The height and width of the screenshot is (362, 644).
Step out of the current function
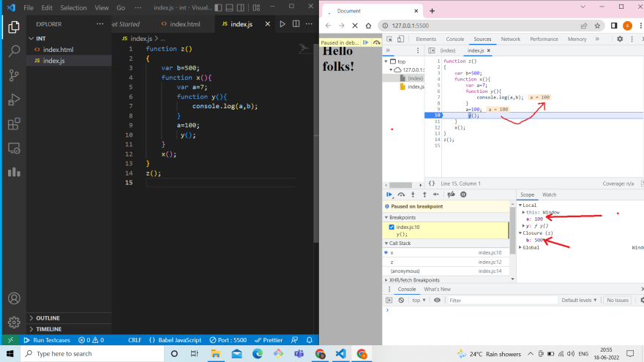pyautogui.click(x=424, y=195)
